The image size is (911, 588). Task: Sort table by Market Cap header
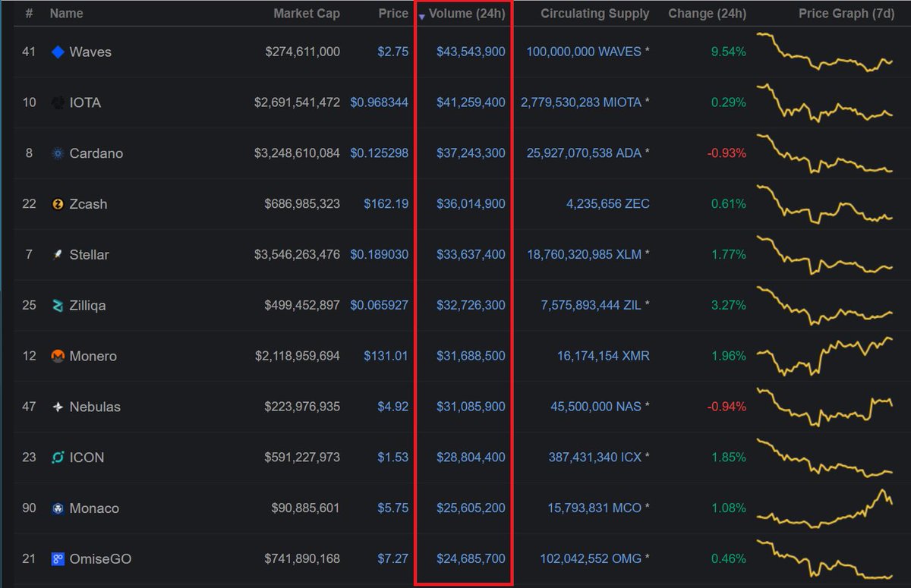307,14
